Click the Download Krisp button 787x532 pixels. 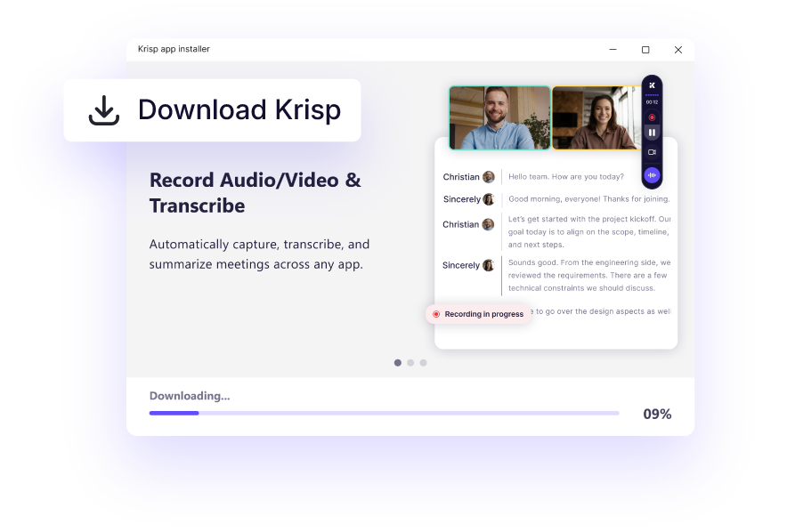[212, 110]
